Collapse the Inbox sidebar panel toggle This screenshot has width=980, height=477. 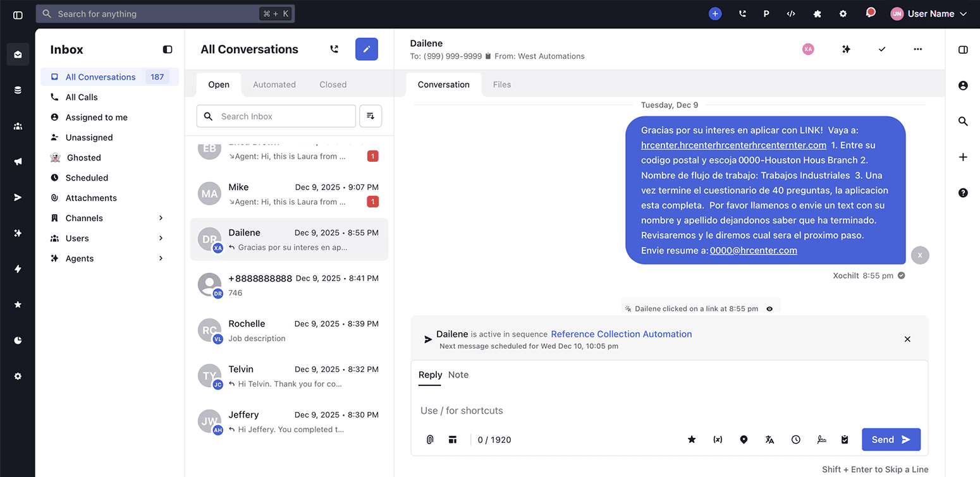(x=168, y=49)
